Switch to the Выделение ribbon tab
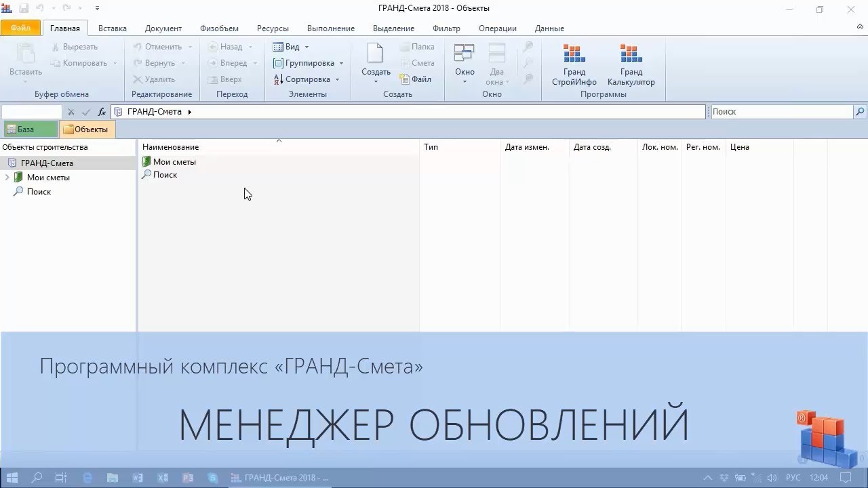The height and width of the screenshot is (488, 868). [x=394, y=28]
